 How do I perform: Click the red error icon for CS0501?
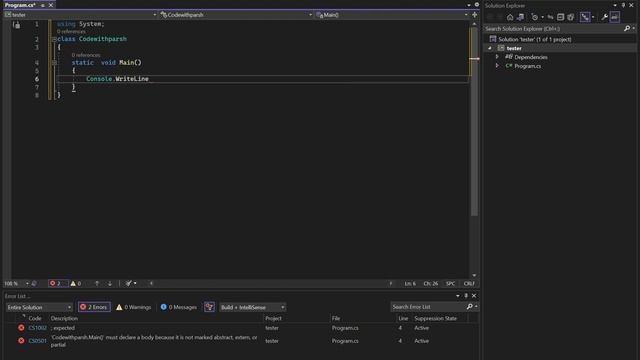click(21, 340)
